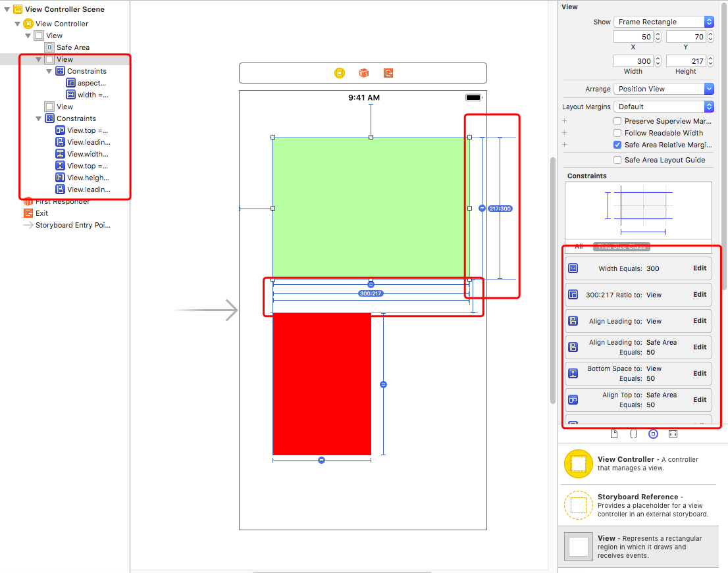
Task: Click equal badge below the red view's width line
Action: 321,461
